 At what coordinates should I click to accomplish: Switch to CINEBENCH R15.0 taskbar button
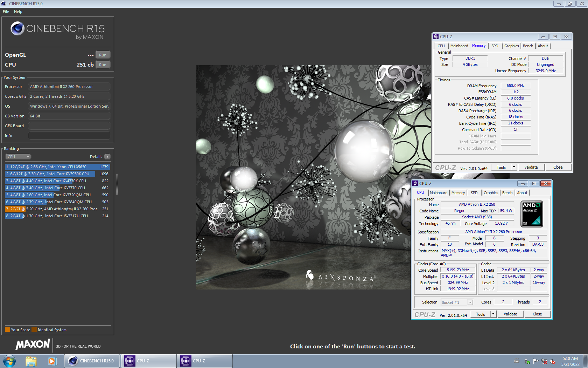(x=92, y=361)
